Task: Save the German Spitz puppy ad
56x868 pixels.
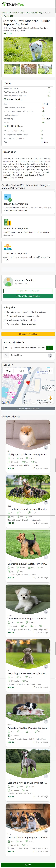Action: click(46, 448)
